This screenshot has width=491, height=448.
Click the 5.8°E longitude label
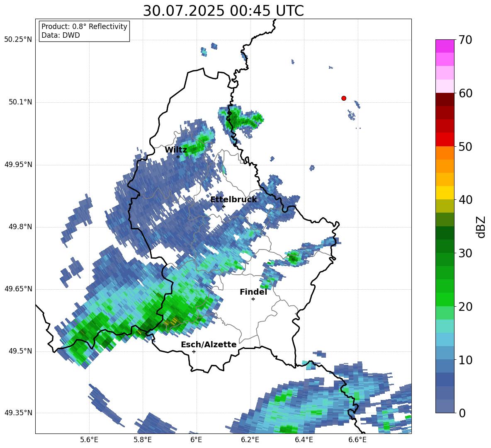click(143, 440)
